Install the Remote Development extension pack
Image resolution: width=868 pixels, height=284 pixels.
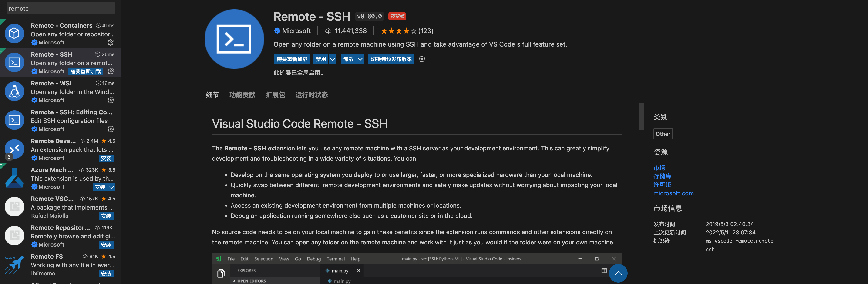pos(106,158)
